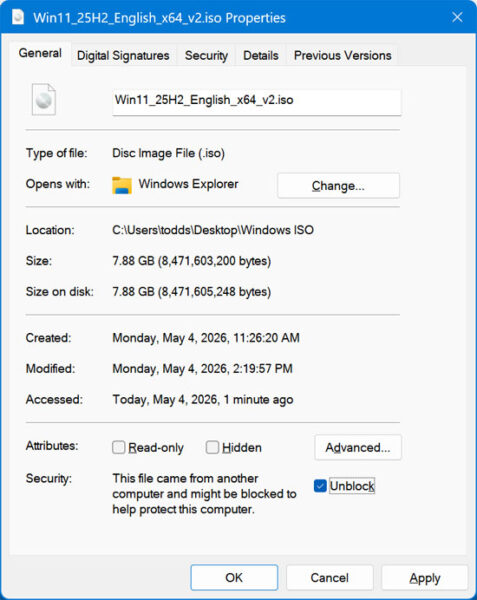Open the Digital Signatures tab
The height and width of the screenshot is (600, 477).
pyautogui.click(x=123, y=55)
